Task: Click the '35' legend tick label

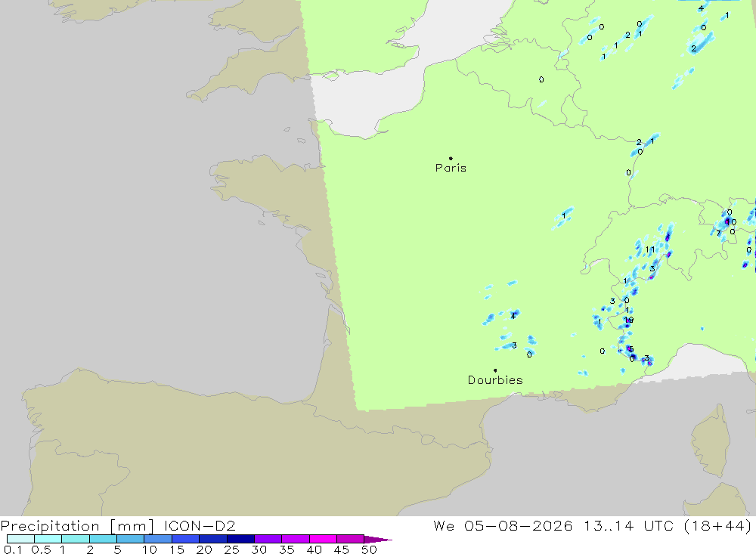Action: click(287, 549)
